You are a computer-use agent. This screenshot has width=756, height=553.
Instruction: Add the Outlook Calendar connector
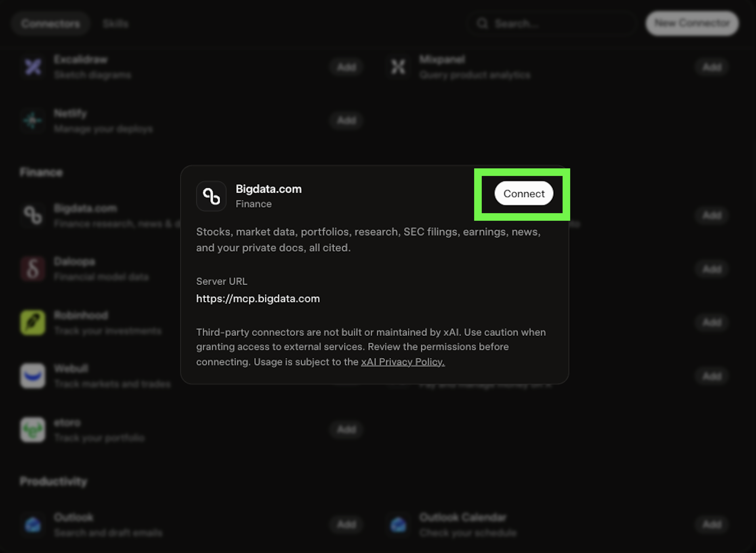(x=712, y=525)
